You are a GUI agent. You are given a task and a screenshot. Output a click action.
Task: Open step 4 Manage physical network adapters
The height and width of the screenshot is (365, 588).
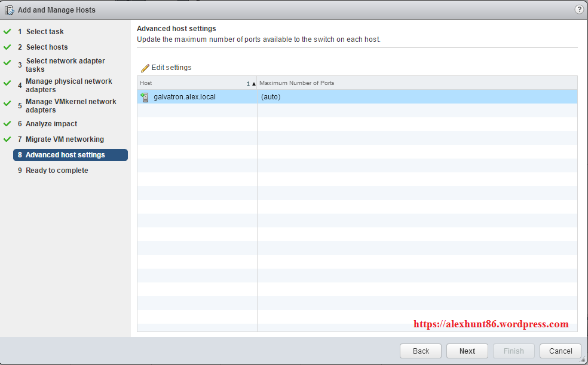pos(65,85)
